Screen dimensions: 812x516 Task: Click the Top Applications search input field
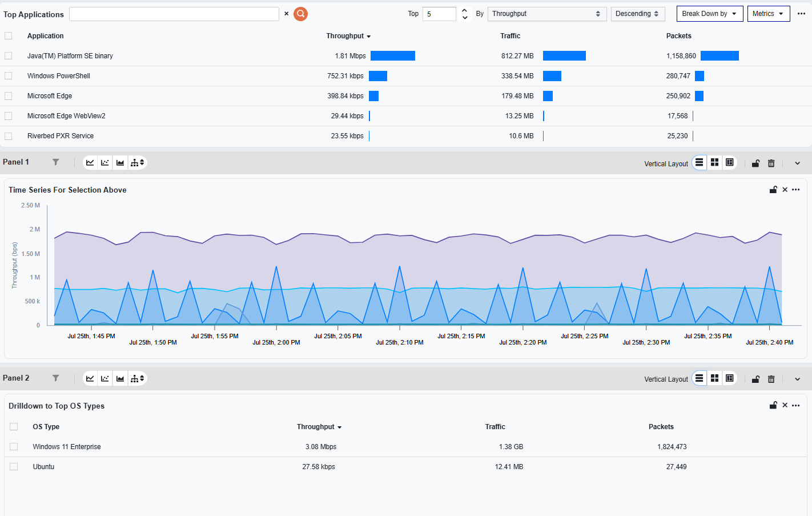(174, 14)
